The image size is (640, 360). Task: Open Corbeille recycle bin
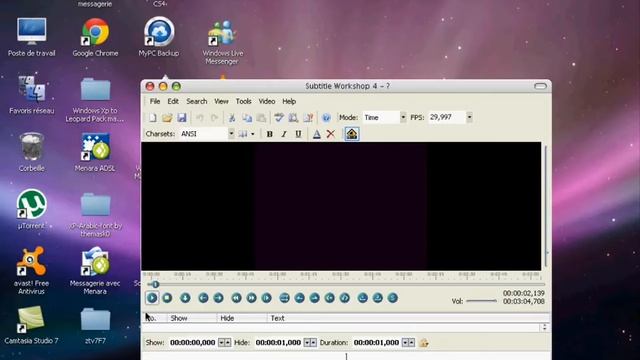click(x=31, y=152)
